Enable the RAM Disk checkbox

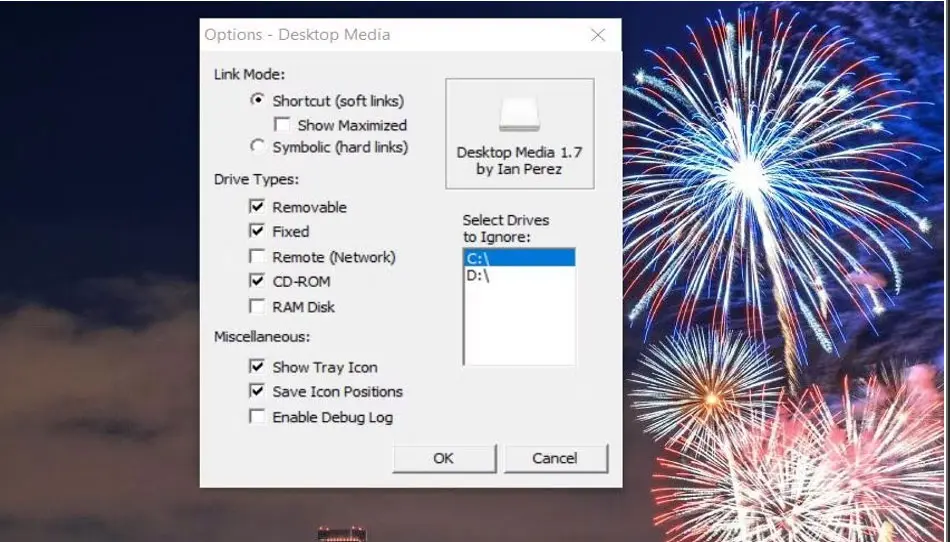pyautogui.click(x=257, y=306)
